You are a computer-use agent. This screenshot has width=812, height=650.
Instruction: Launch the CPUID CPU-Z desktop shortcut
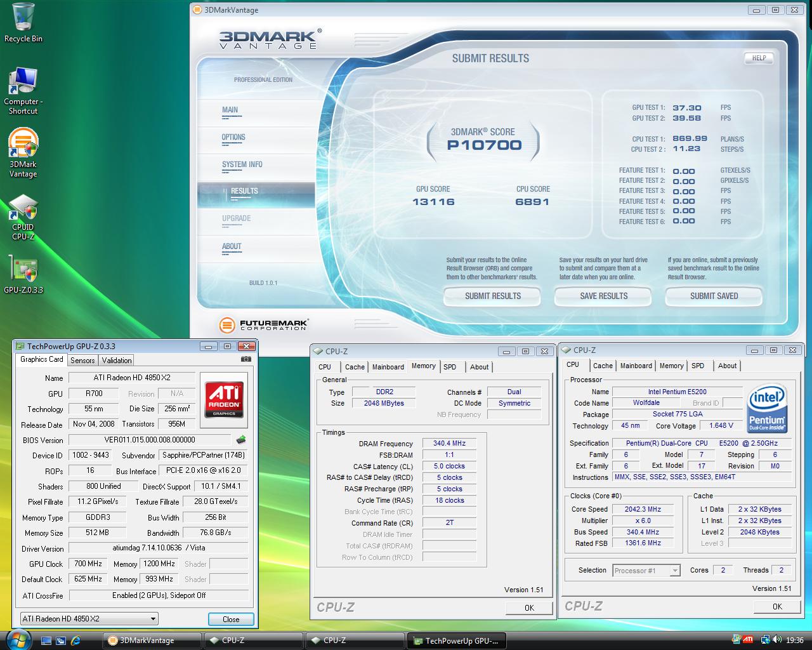pyautogui.click(x=23, y=218)
